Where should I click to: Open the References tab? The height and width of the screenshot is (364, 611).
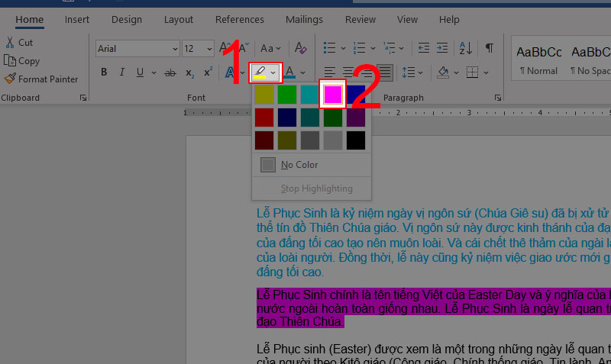[239, 19]
